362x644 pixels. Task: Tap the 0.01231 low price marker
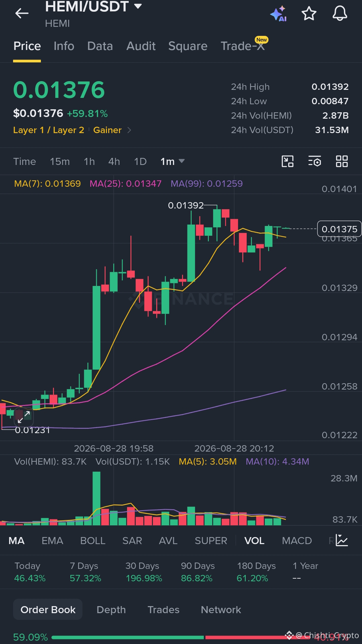tap(32, 430)
